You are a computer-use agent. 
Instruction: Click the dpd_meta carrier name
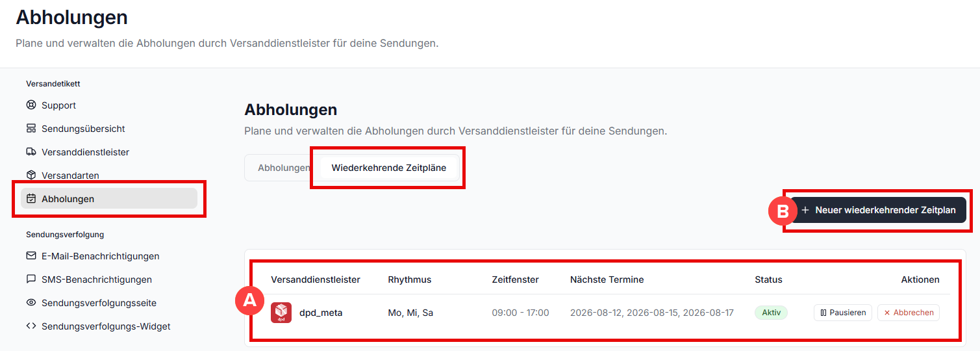[x=321, y=313]
